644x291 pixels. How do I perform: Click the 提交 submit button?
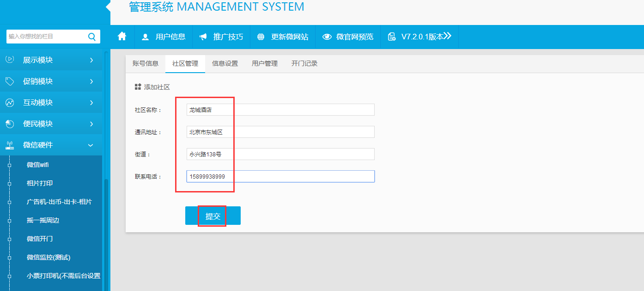point(213,216)
